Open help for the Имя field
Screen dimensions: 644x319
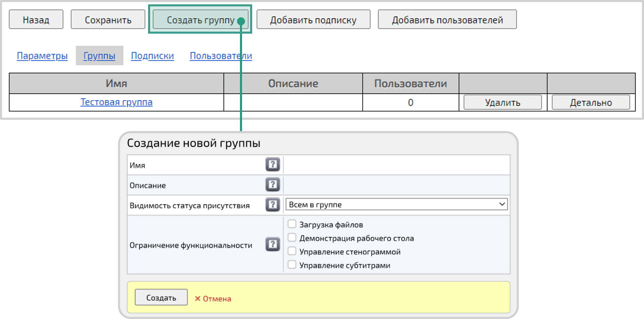[x=272, y=164]
